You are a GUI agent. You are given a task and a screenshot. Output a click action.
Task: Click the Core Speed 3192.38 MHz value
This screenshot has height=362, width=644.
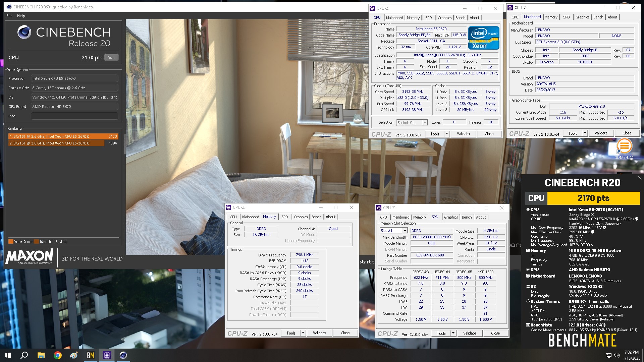413,92
